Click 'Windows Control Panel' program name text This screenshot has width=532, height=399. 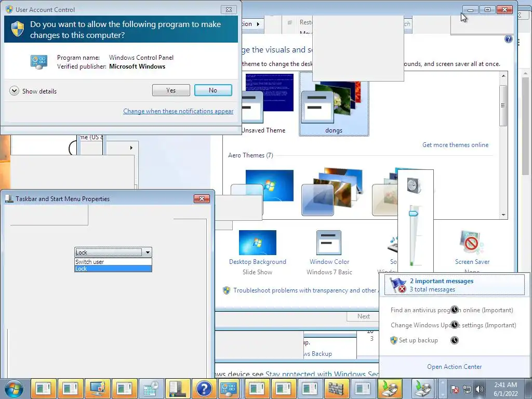point(141,58)
